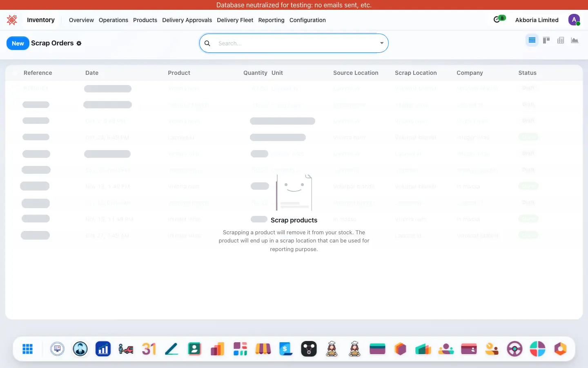Open the Reporting menu

pyautogui.click(x=271, y=20)
